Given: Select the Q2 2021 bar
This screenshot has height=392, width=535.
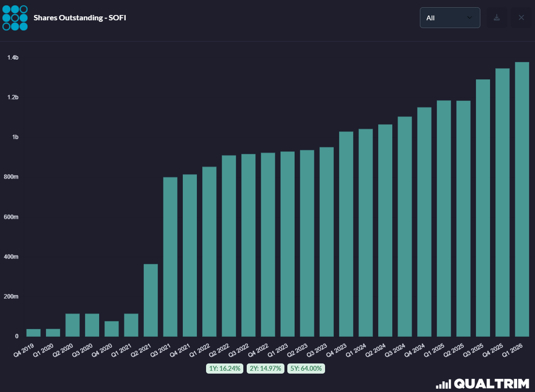Looking at the screenshot, I should [151, 301].
